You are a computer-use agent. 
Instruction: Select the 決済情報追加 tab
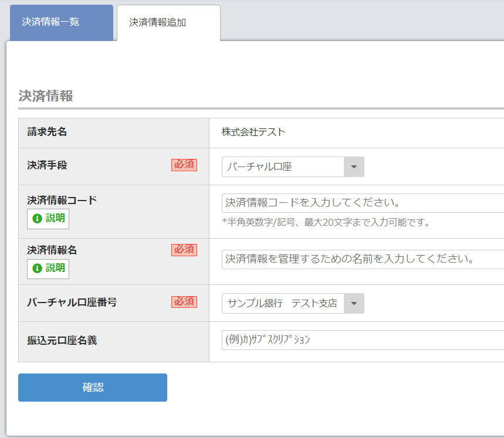(x=168, y=23)
